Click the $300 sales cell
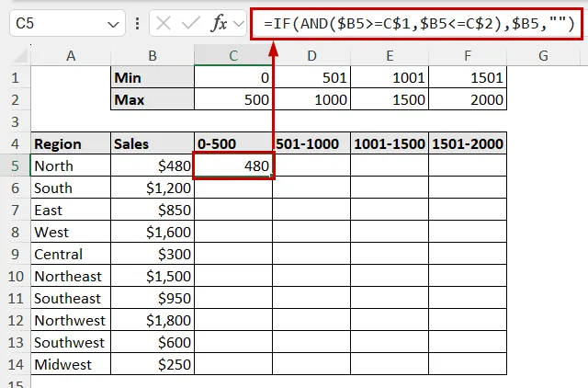Image resolution: width=588 pixels, height=388 pixels. (153, 254)
